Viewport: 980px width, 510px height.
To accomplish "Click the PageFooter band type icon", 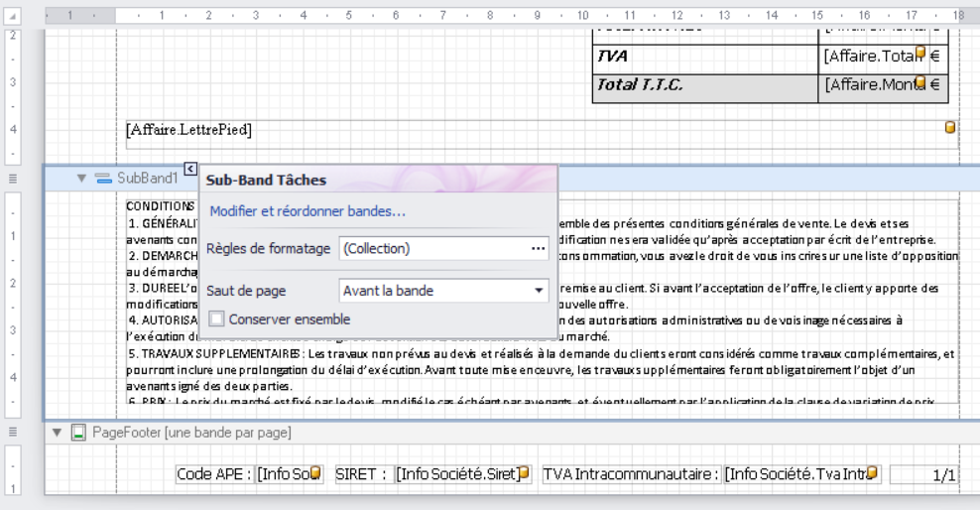I will pyautogui.click(x=78, y=433).
